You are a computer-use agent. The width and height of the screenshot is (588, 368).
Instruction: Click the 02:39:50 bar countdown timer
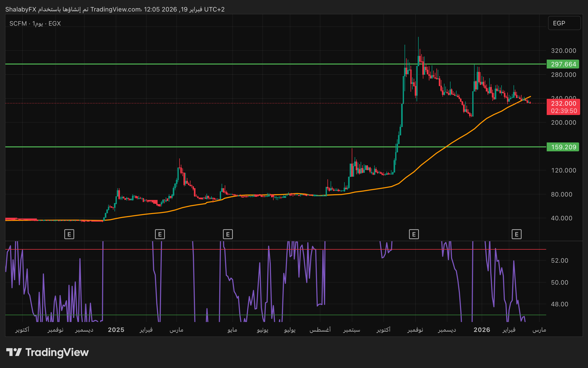(564, 111)
